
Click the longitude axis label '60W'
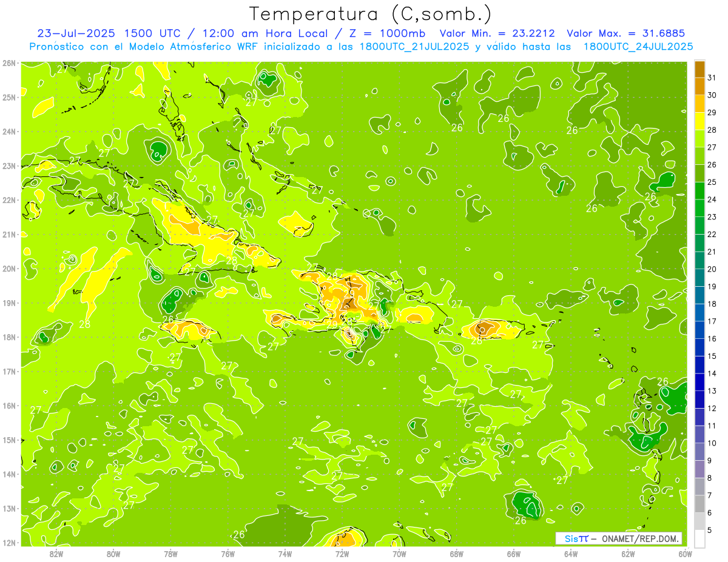pos(686,553)
